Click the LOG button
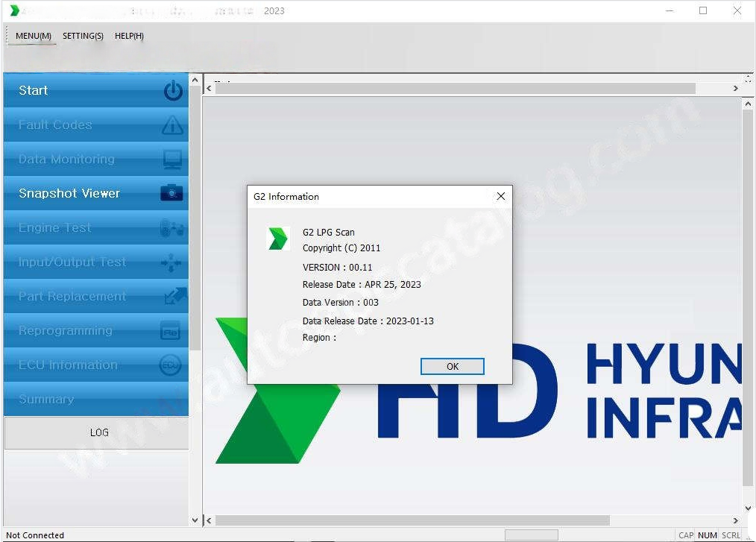This screenshot has width=756, height=542. tap(98, 432)
